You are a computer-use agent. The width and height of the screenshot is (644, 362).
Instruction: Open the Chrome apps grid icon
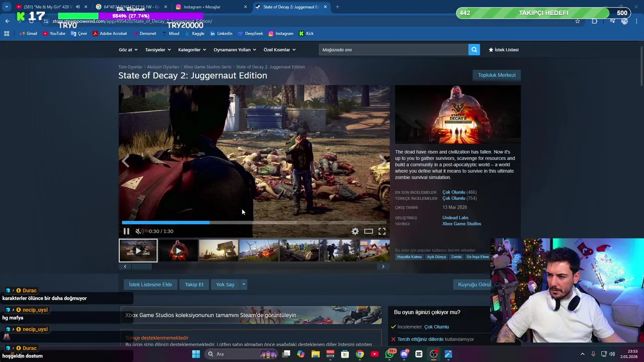click(x=7, y=34)
